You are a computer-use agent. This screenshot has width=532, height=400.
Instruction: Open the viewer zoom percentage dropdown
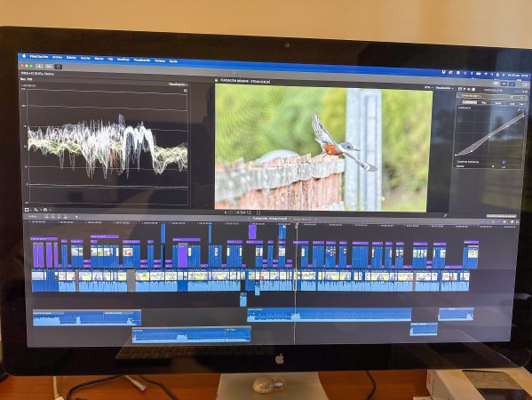(x=428, y=88)
